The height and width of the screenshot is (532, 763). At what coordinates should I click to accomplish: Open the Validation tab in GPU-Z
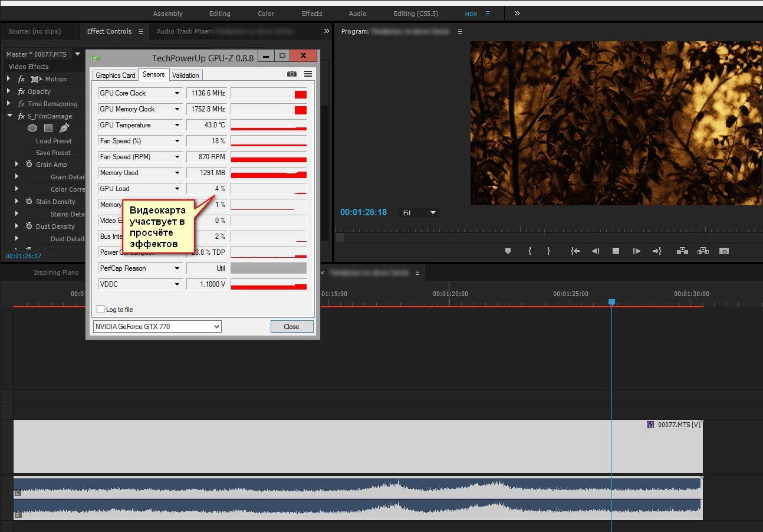coord(186,75)
